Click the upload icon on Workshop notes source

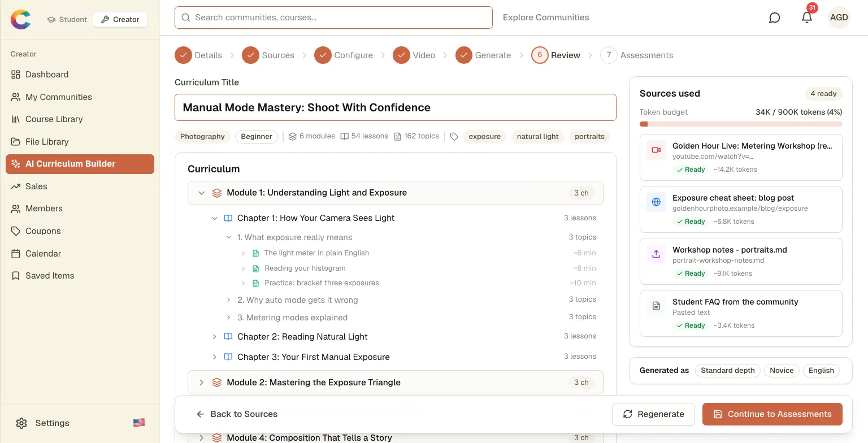point(656,254)
